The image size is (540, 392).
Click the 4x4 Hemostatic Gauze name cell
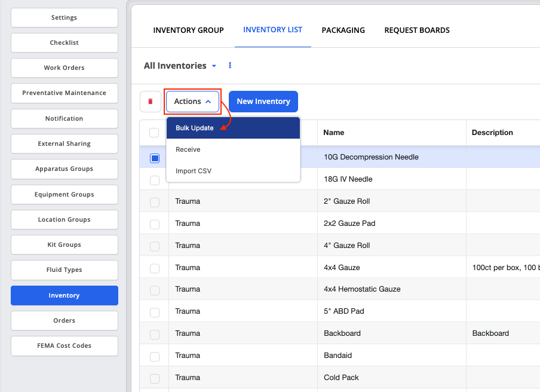[392, 289]
